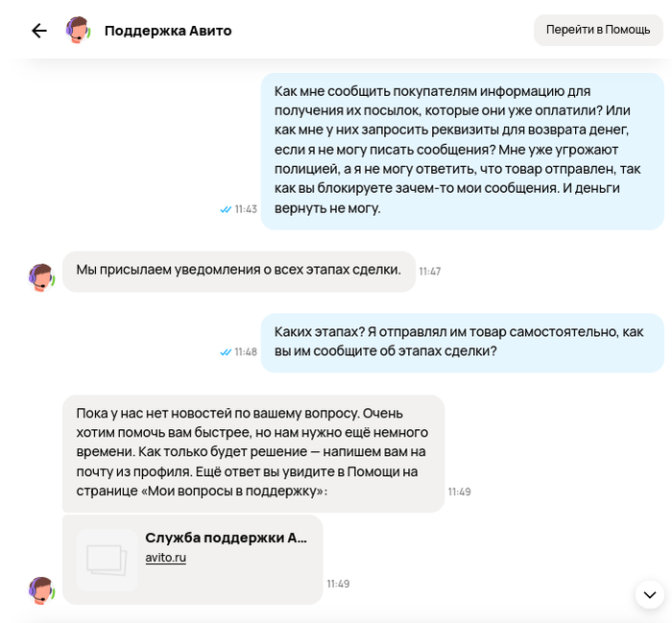Screen dimensions: 672x623
Task: Open the Avito support avatar in the header
Action: [x=78, y=30]
